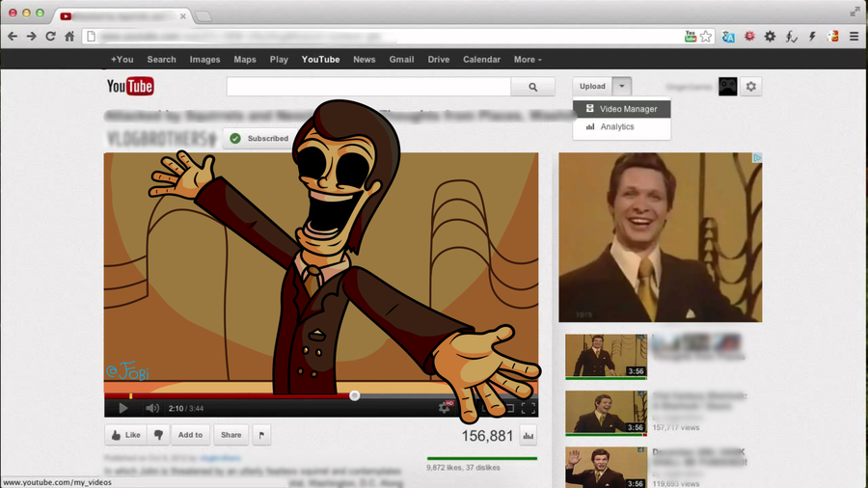Open YouTube settings gear beside avatar
Screen dimensions: 868x488
coord(751,86)
